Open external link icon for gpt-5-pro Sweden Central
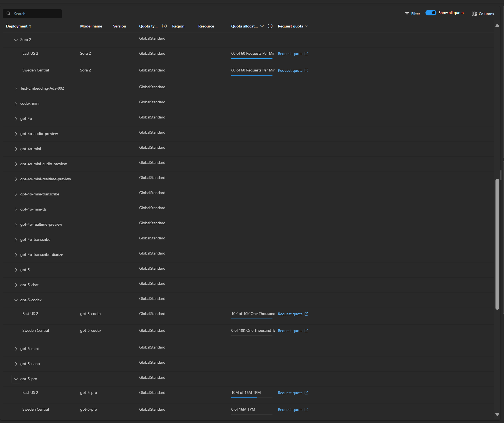Image resolution: width=504 pixels, height=423 pixels. [307, 410]
